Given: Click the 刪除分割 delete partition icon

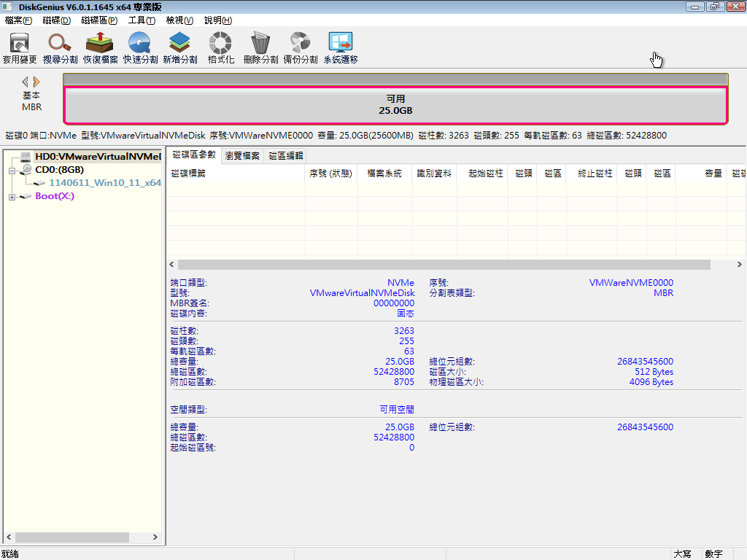Looking at the screenshot, I should (260, 48).
